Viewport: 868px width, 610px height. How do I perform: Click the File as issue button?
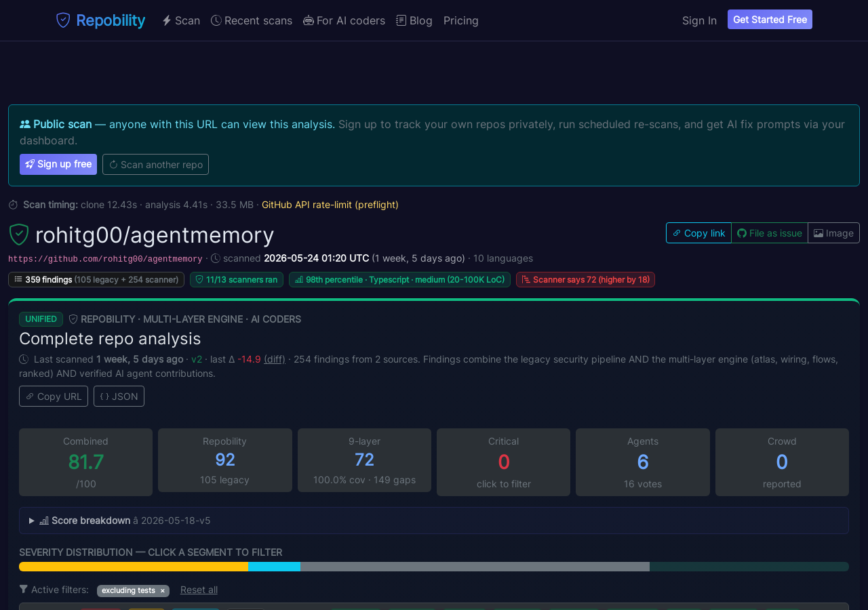pyautogui.click(x=770, y=232)
